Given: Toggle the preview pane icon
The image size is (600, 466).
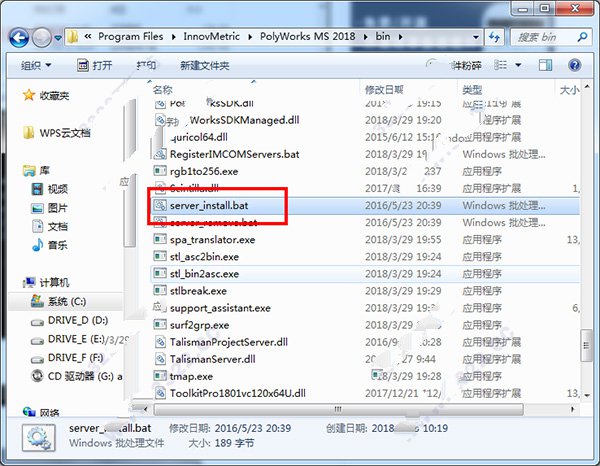Looking at the screenshot, I should pyautogui.click(x=545, y=65).
